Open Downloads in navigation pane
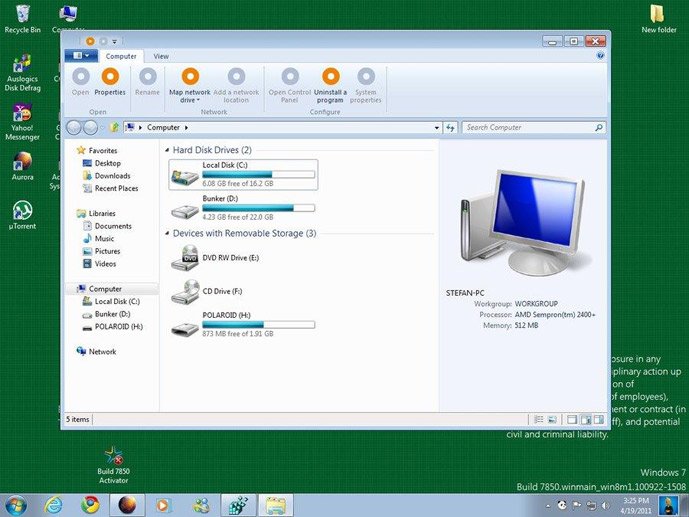Screen dimensions: 689x517 click(x=107, y=176)
